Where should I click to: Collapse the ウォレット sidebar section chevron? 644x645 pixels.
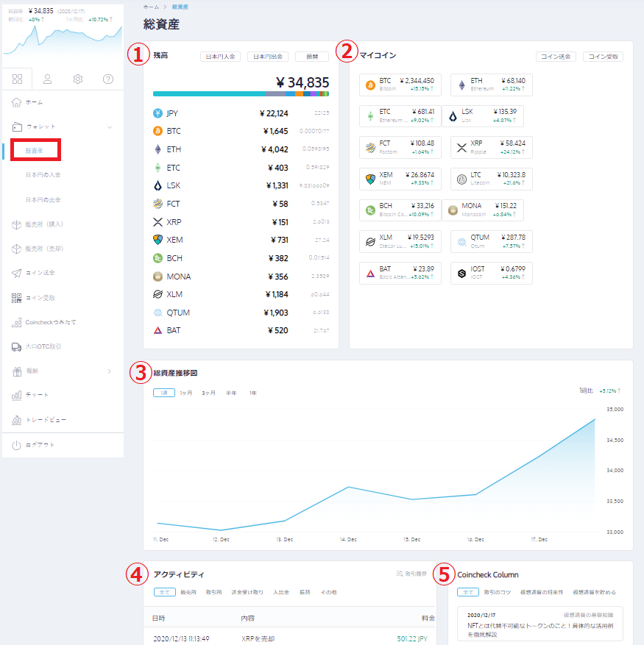[x=110, y=127]
